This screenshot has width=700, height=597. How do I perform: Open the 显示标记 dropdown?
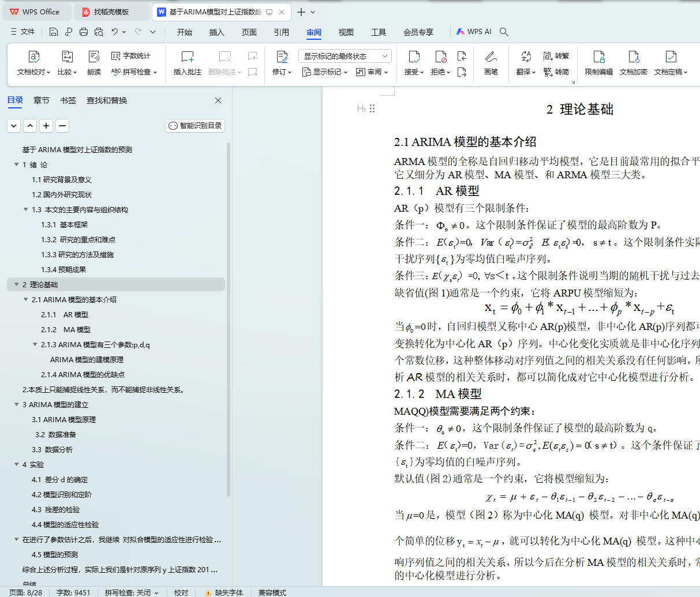coord(325,72)
